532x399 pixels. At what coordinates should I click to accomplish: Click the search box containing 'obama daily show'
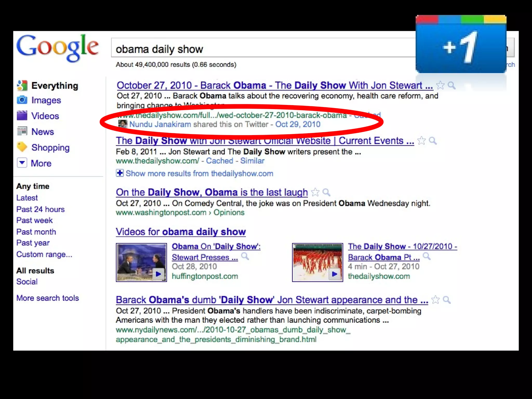pos(260,48)
